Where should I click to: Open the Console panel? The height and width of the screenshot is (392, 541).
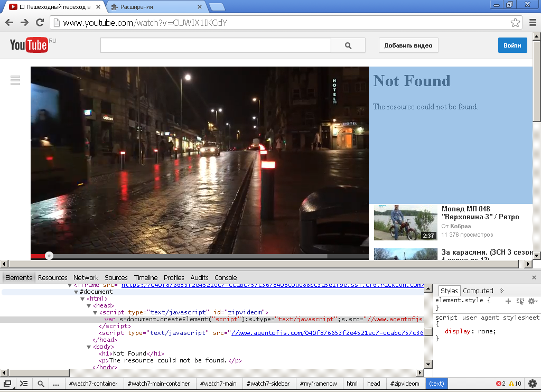point(226,277)
